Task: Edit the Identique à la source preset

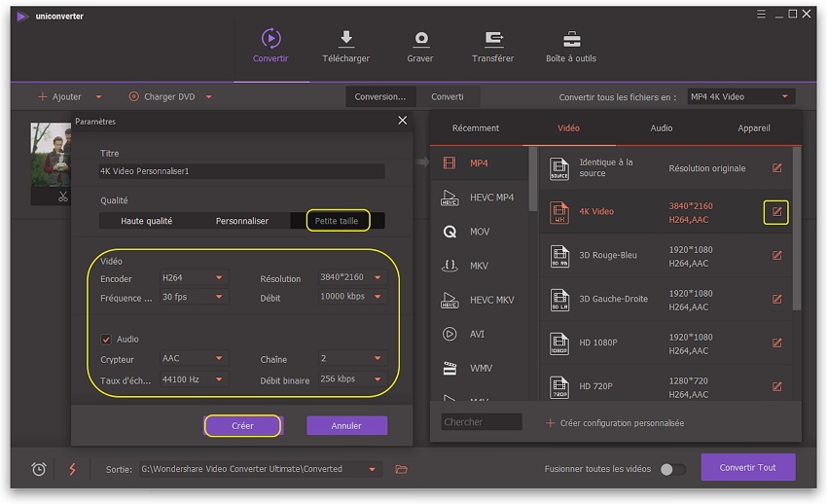Action: [777, 168]
